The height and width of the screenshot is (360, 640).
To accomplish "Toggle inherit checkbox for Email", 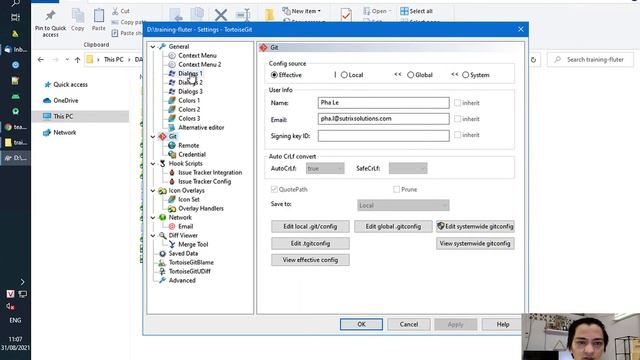I will coord(458,119).
